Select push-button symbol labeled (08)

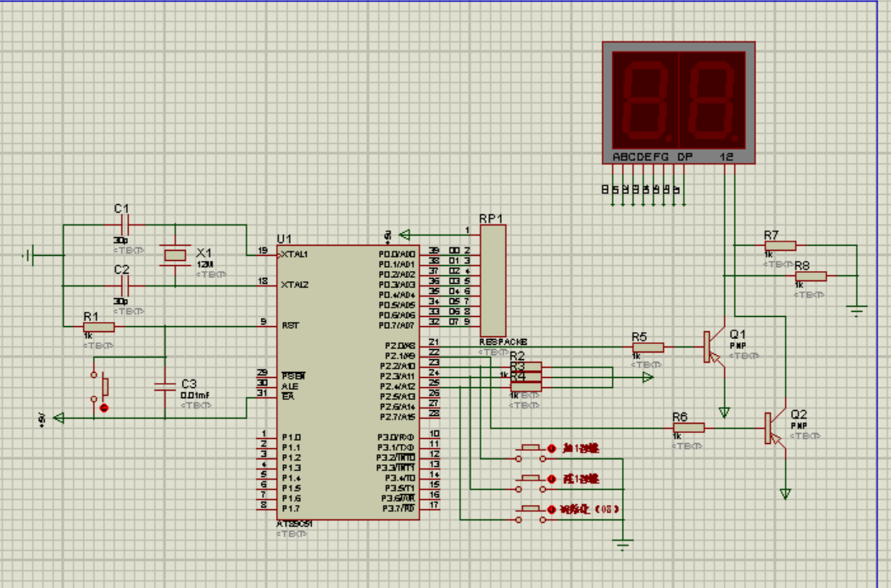(531, 514)
